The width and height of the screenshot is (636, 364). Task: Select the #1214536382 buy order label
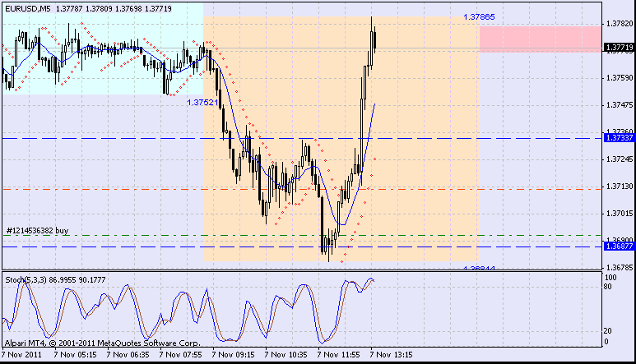click(37, 230)
